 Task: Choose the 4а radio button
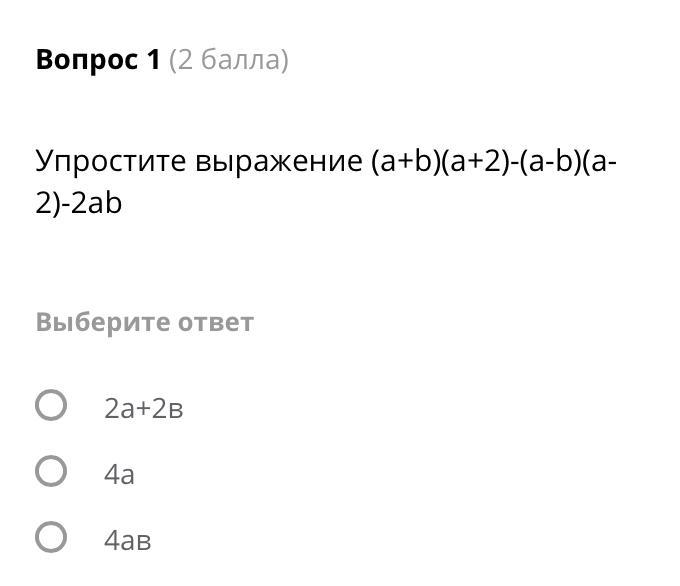point(51,471)
